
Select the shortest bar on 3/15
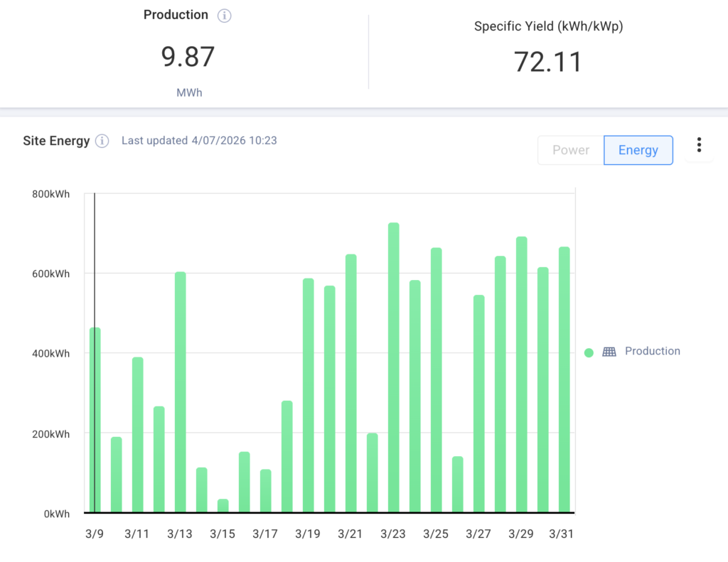223,505
